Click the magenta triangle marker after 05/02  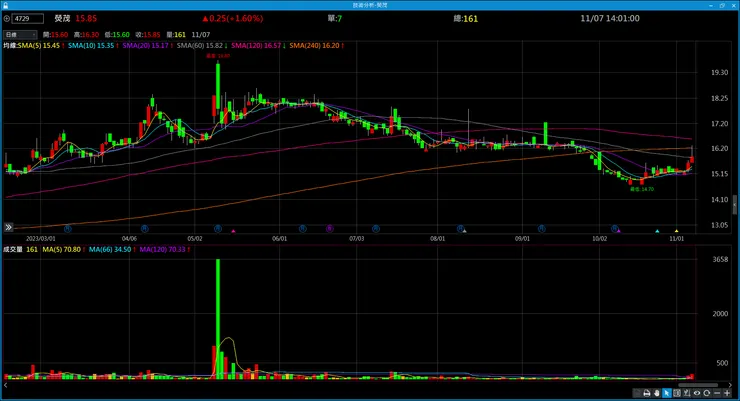(233, 231)
